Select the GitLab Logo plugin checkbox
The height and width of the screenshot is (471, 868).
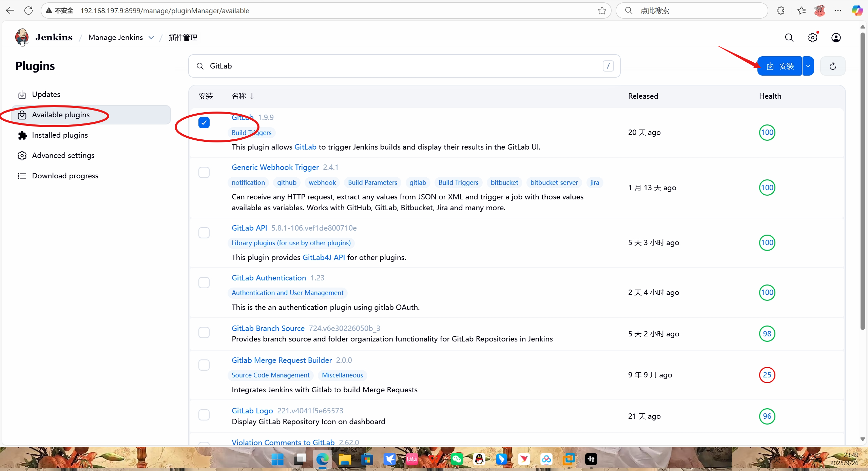point(204,415)
